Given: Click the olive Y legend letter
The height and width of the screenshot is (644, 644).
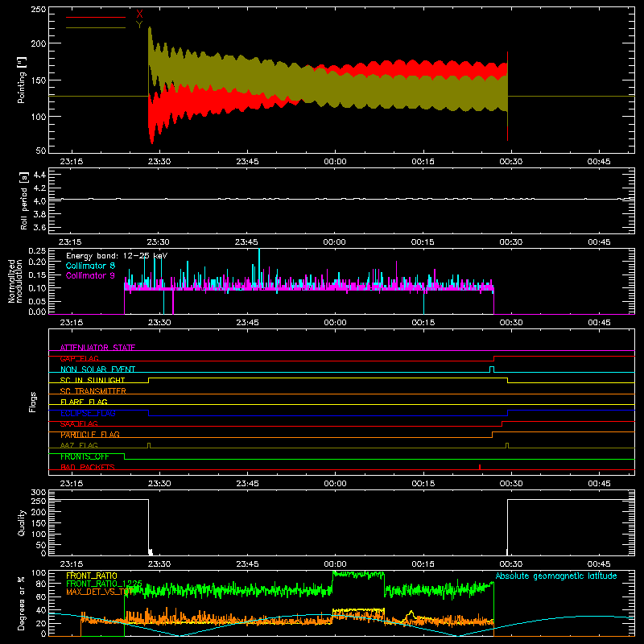Looking at the screenshot, I should 139,25.
